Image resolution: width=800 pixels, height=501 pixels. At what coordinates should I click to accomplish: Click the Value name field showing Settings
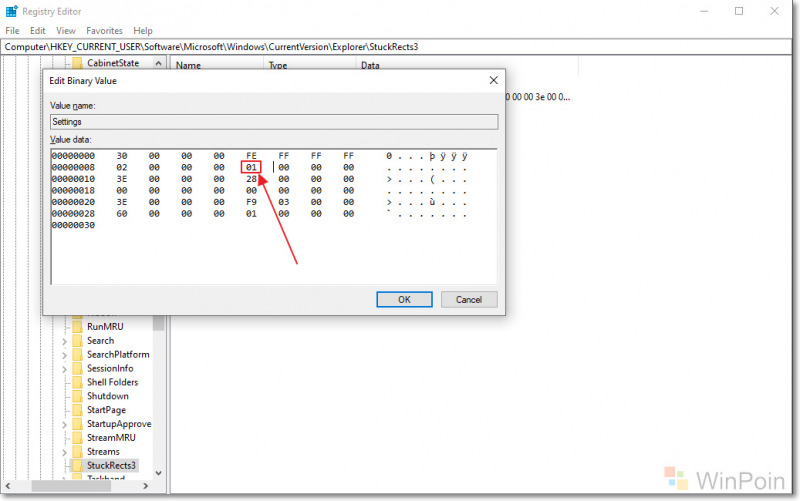274,122
